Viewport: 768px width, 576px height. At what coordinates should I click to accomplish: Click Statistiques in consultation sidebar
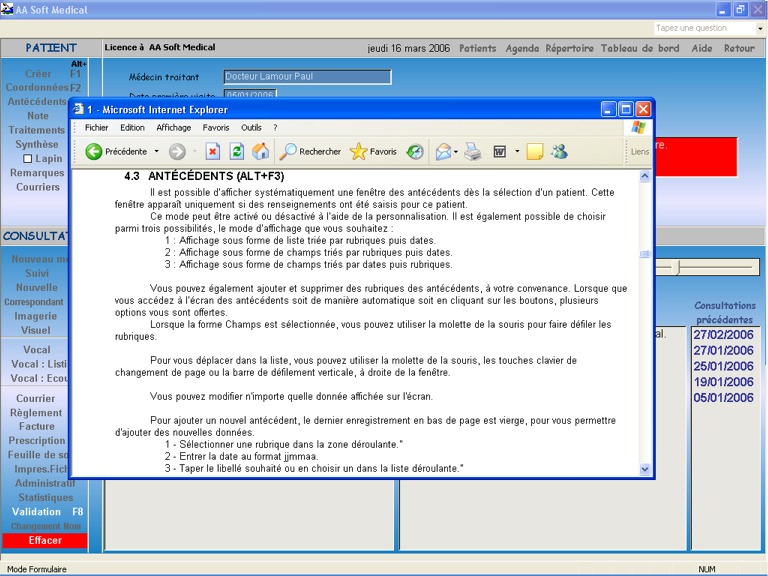tap(46, 497)
